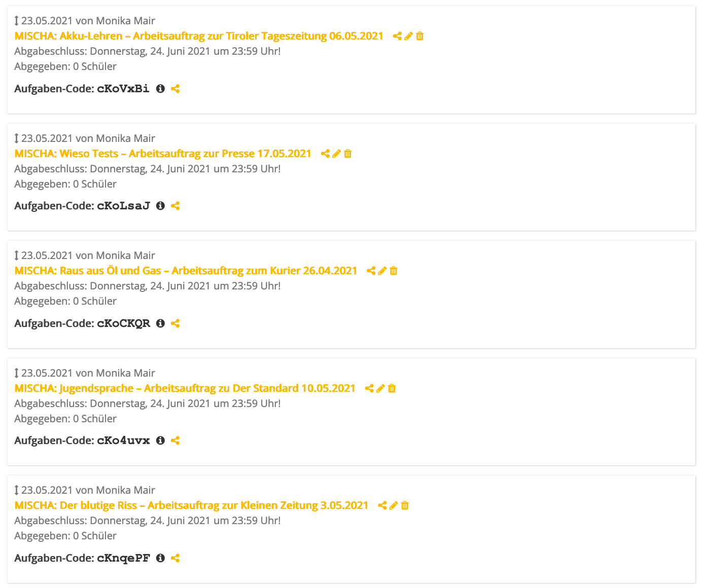Show info for code cKoVxBi
Screen dimensions: 702x588
161,89
